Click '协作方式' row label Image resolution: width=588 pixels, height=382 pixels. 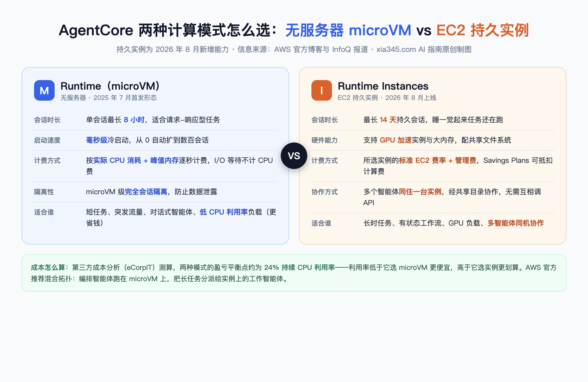tap(324, 192)
